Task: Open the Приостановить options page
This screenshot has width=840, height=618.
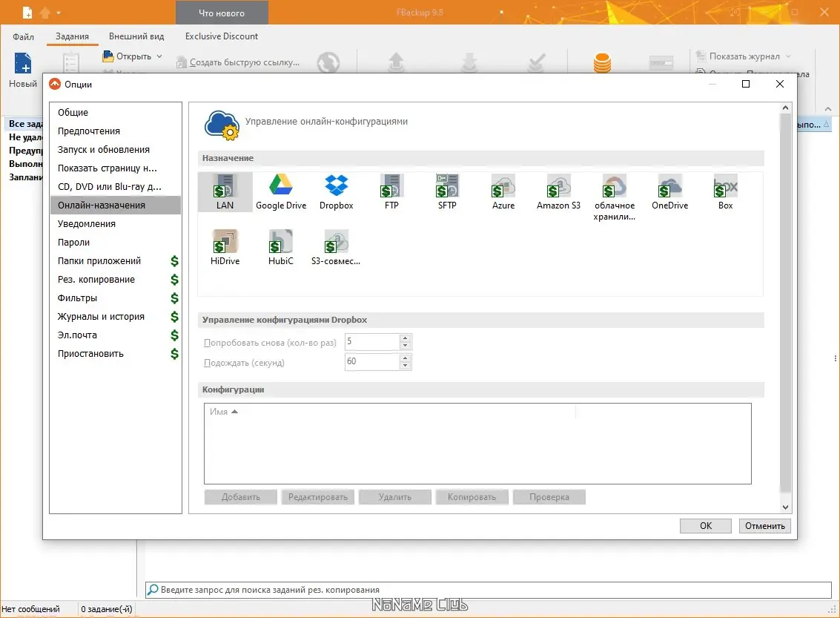Action: point(115,354)
